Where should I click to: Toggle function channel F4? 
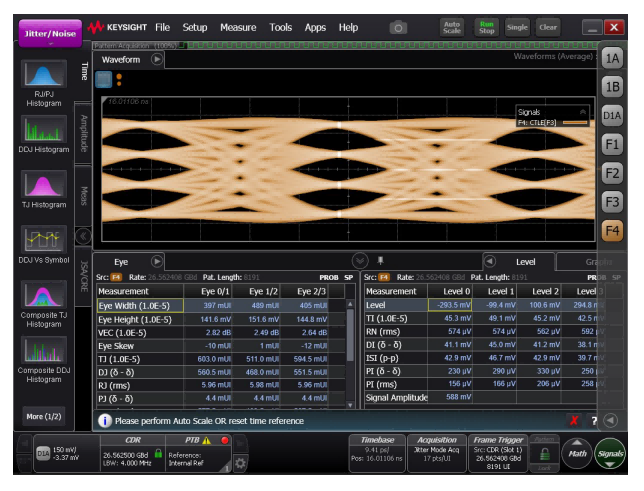(612, 231)
